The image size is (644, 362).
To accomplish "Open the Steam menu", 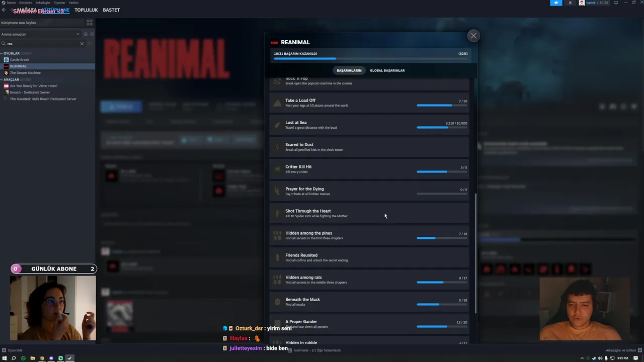I will 10,3.
